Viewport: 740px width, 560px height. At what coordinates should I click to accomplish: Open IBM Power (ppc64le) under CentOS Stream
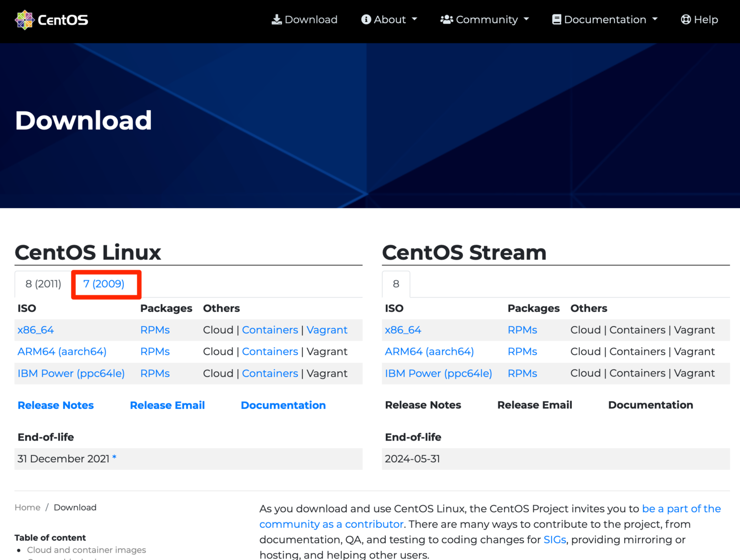(439, 374)
